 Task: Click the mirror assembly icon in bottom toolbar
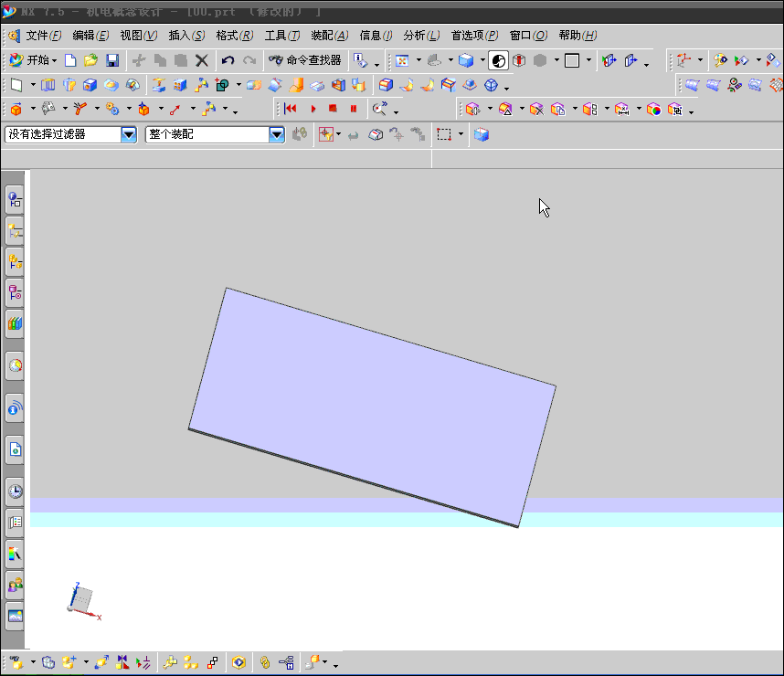pyautogui.click(x=122, y=662)
